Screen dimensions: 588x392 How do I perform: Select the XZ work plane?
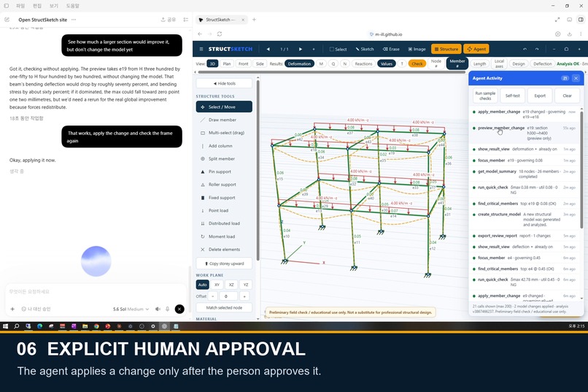point(231,285)
